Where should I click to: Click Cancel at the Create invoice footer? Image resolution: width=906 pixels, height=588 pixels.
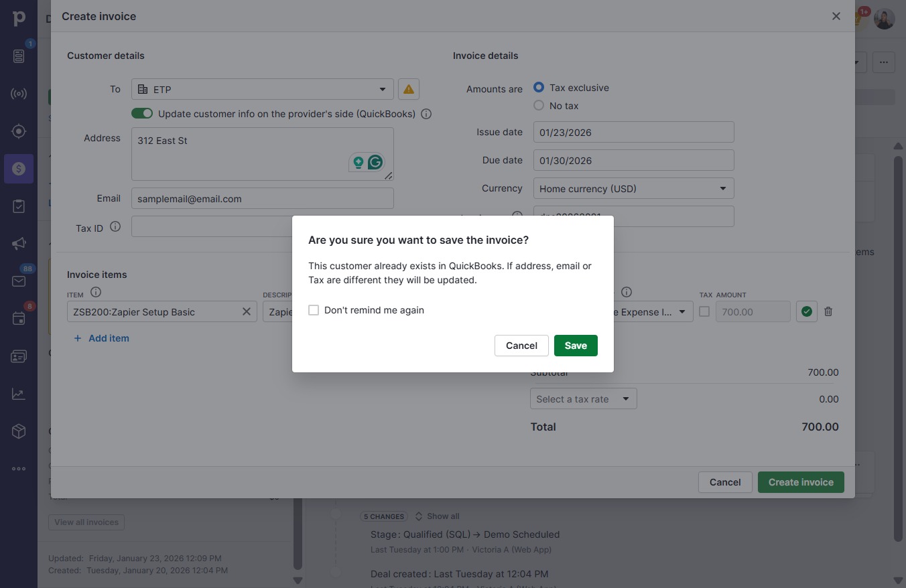point(725,482)
